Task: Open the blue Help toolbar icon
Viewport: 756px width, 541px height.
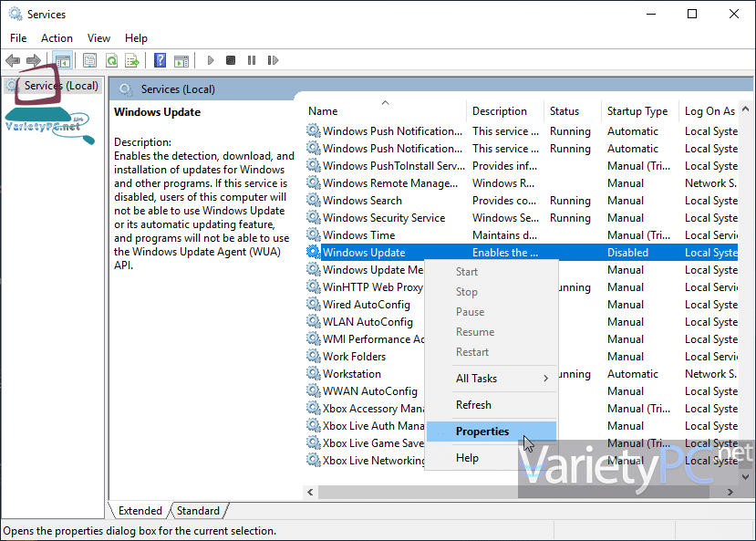Action: pyautogui.click(x=160, y=60)
